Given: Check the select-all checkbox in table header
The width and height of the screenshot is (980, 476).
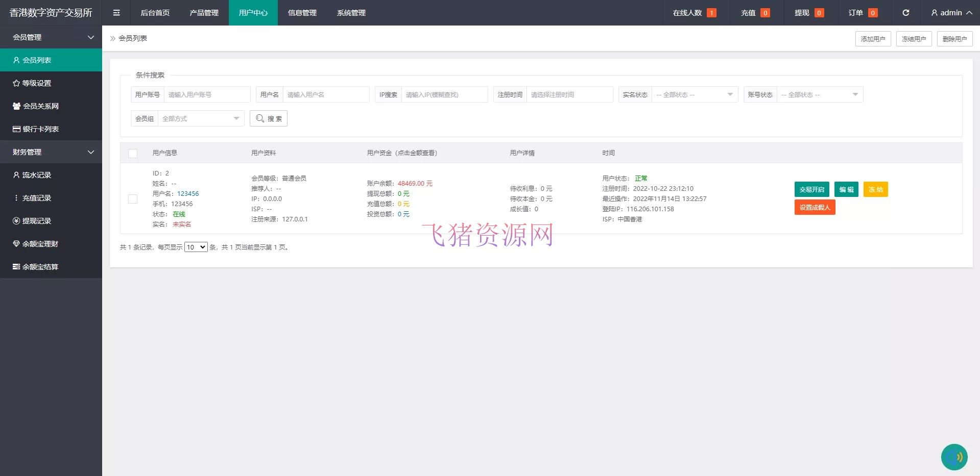Looking at the screenshot, I should [x=133, y=153].
